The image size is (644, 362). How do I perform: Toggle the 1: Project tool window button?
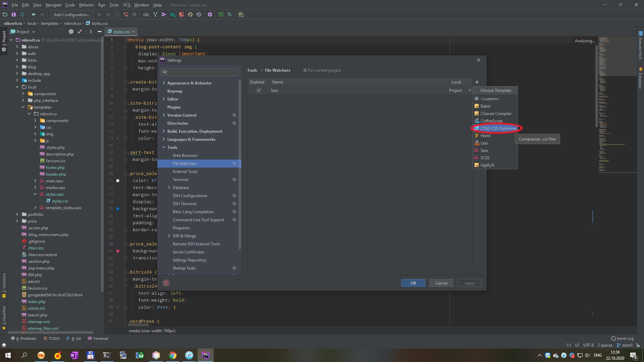click(x=4, y=41)
